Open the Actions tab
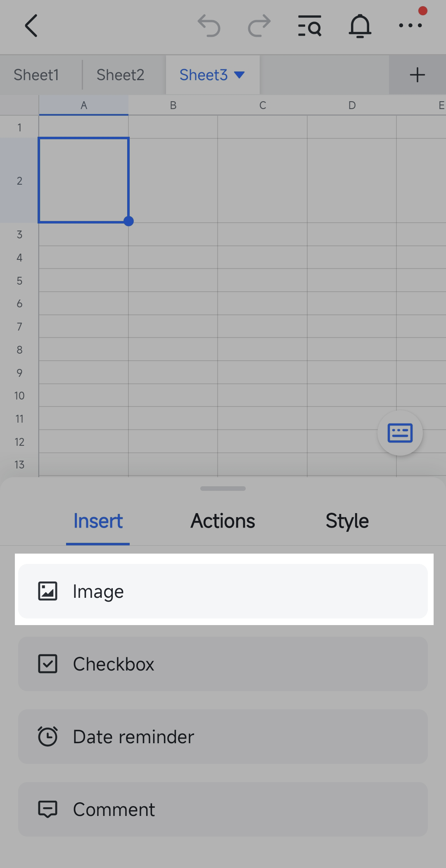Viewport: 446px width, 868px height. 223,521
